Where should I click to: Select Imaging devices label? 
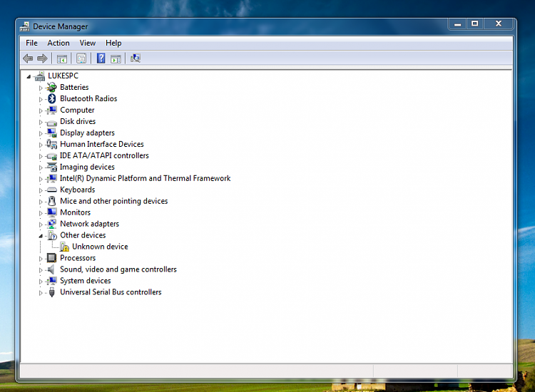click(x=87, y=167)
